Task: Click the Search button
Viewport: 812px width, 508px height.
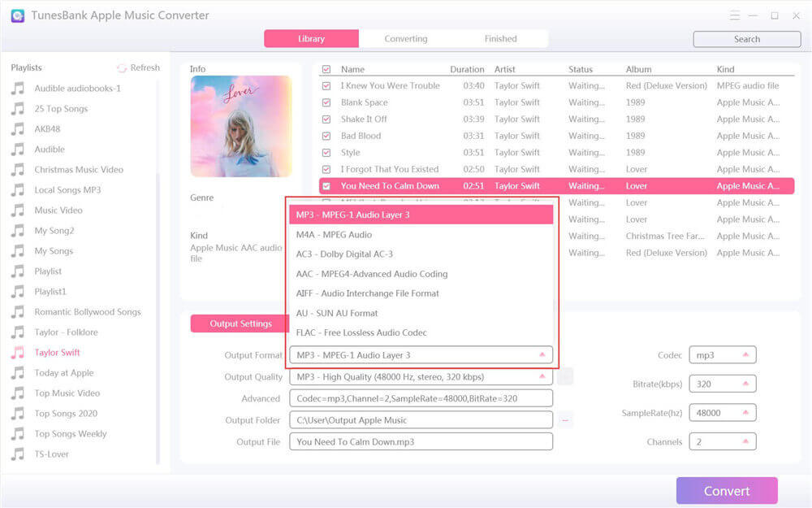Action: [x=746, y=39]
